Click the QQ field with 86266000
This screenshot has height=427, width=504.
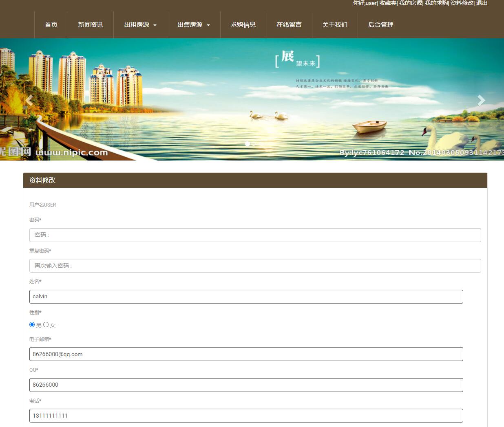246,385
